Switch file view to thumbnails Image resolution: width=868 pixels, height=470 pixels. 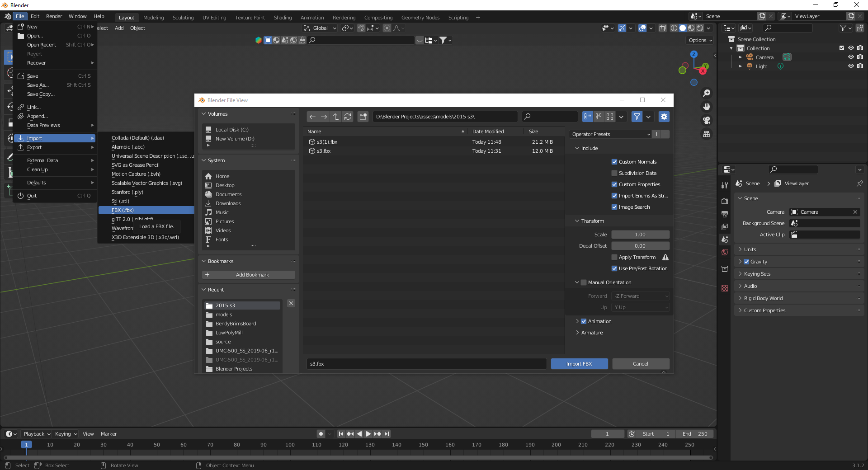(610, 117)
